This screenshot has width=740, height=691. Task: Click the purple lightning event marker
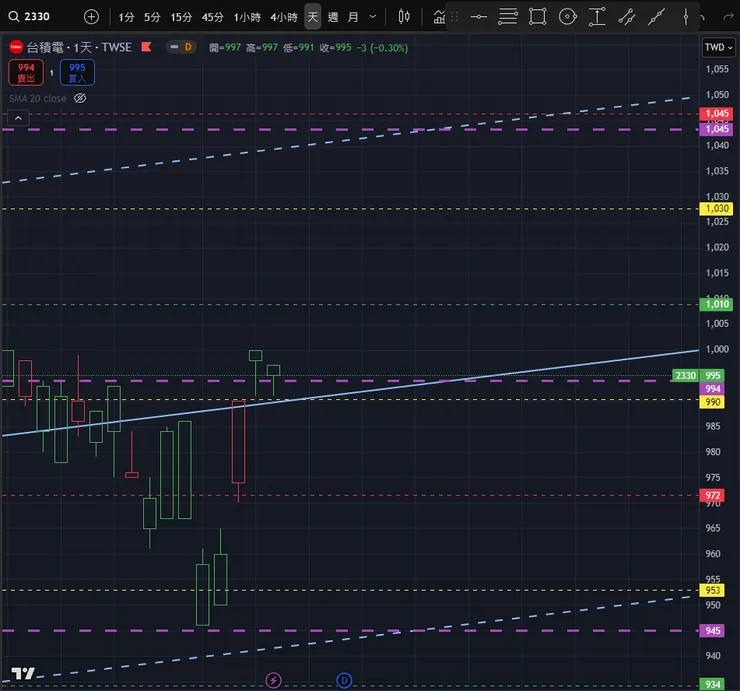pos(274,680)
